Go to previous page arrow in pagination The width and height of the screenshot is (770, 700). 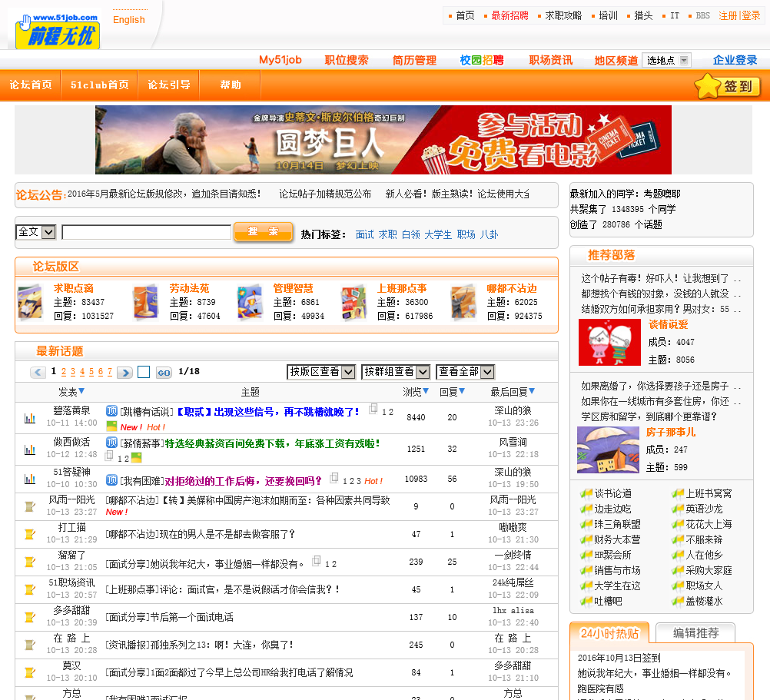(38, 373)
